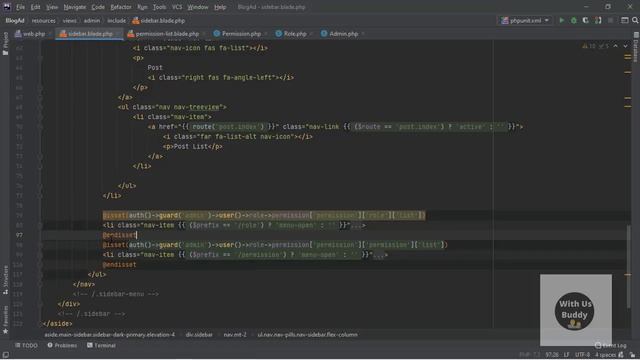Click aside.main-sidebar breadcrumb at editor bottom

point(109,335)
